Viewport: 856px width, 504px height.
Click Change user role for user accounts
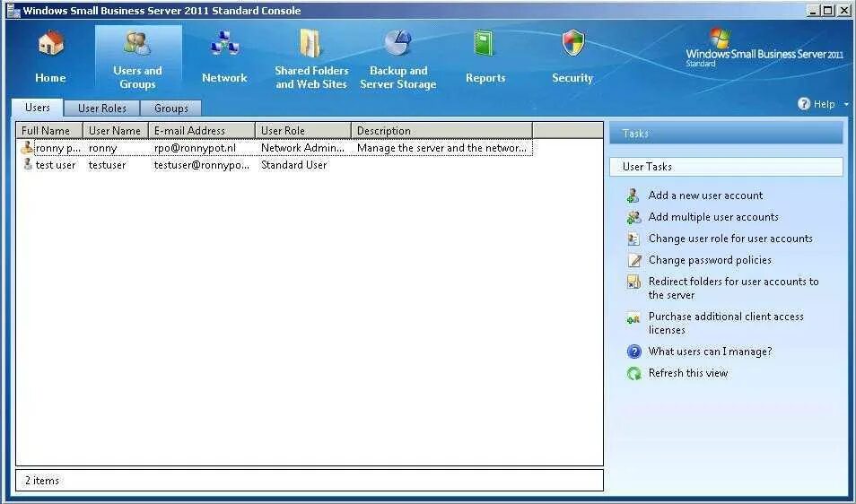[x=730, y=239]
